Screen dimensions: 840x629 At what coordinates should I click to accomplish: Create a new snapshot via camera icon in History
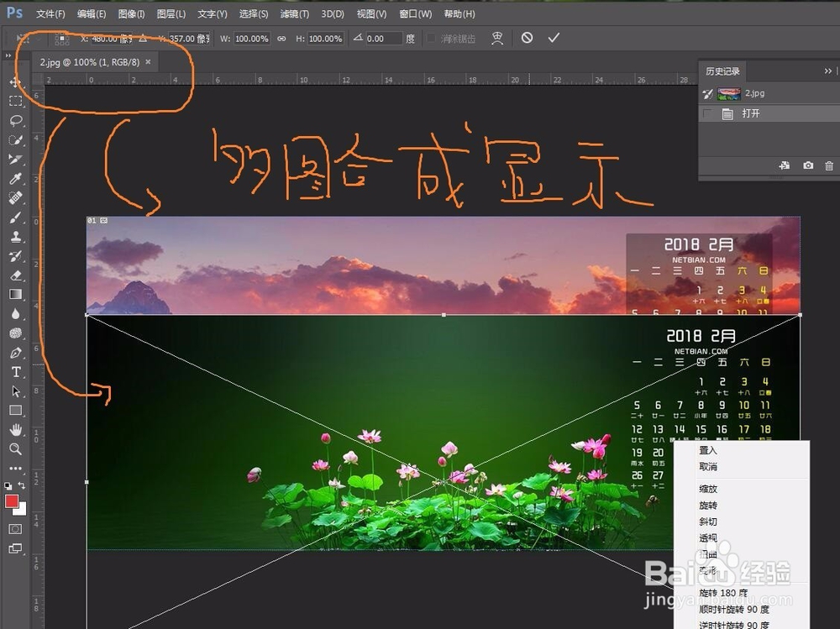(x=807, y=165)
